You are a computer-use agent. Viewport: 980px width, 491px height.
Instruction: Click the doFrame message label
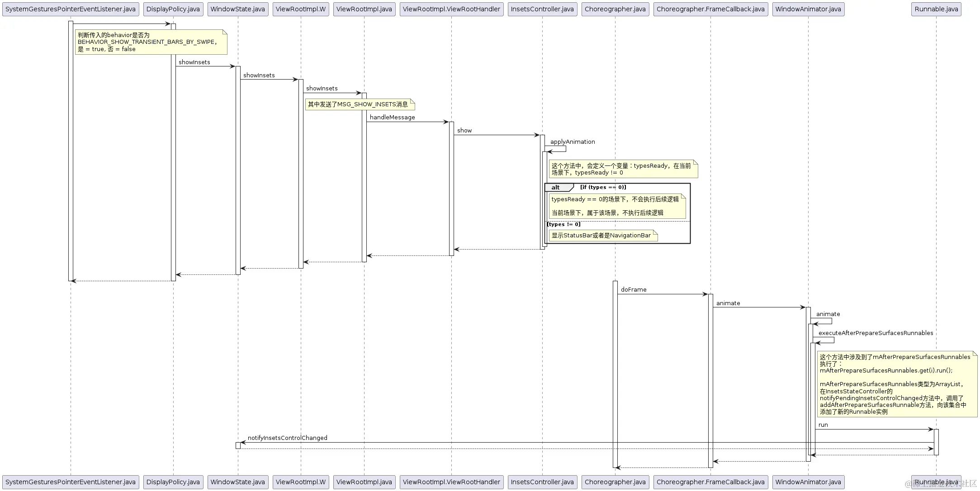coord(634,289)
